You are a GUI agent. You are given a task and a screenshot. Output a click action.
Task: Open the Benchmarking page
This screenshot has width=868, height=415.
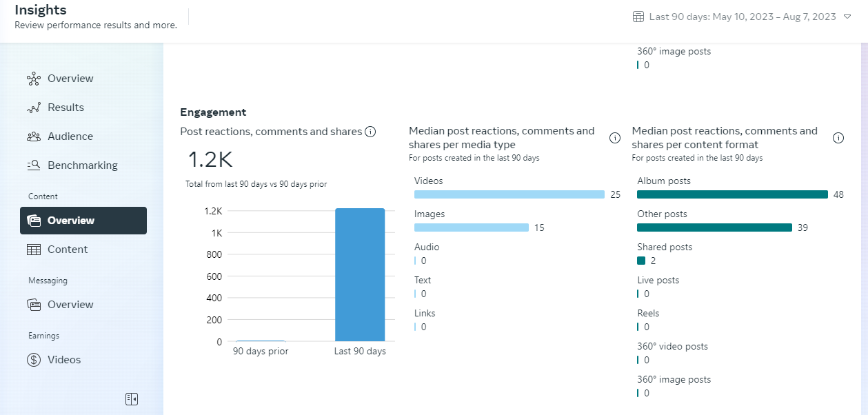(82, 165)
